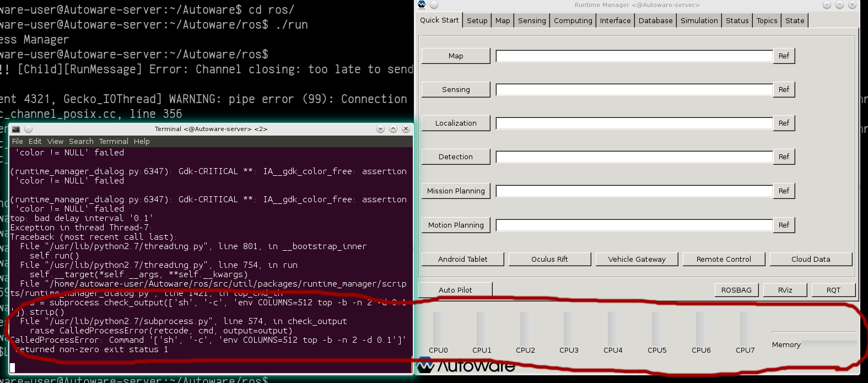Image resolution: width=868 pixels, height=383 pixels.
Task: Click Ref button for Motion Planning path
Action: (x=784, y=225)
